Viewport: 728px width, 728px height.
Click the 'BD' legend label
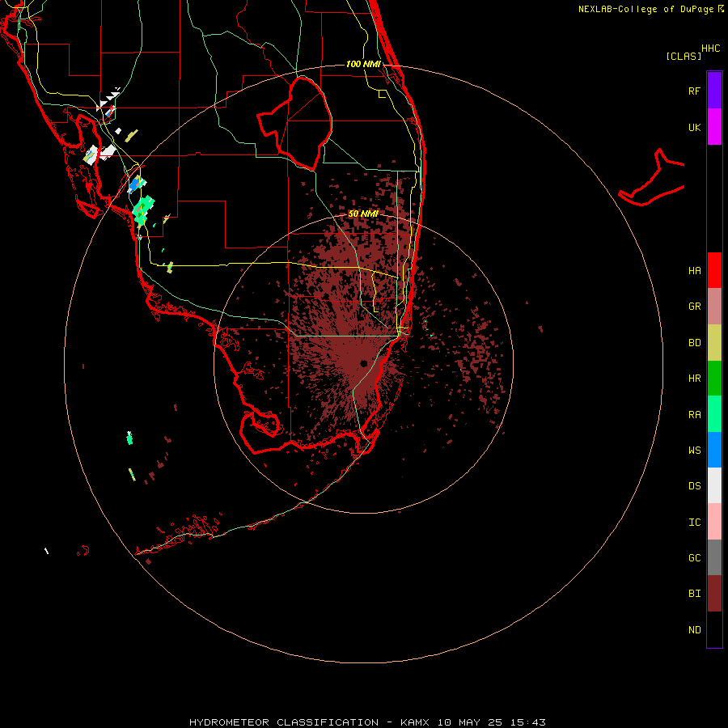tap(694, 343)
